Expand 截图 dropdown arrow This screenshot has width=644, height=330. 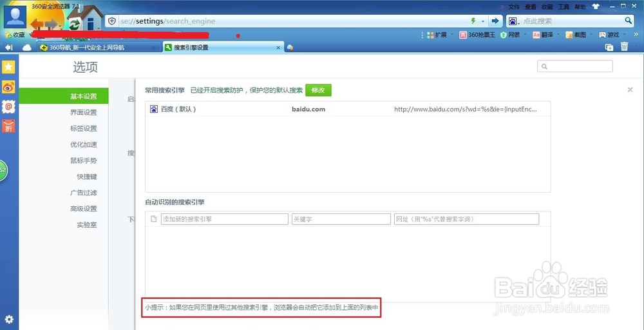[x=592, y=35]
